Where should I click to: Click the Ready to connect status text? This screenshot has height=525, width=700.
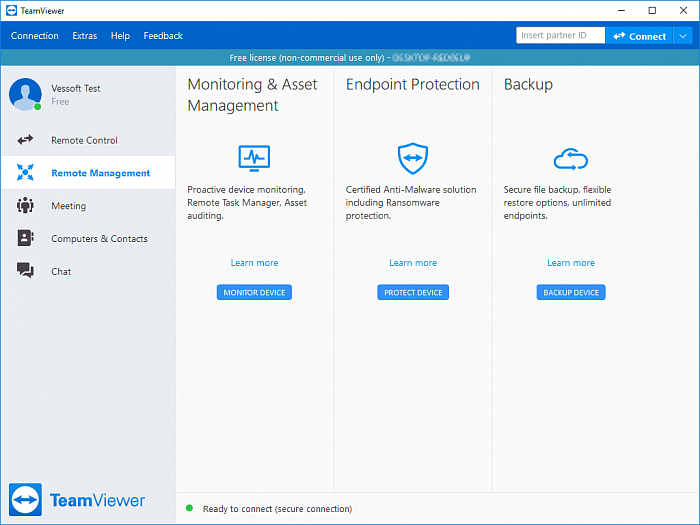point(277,508)
